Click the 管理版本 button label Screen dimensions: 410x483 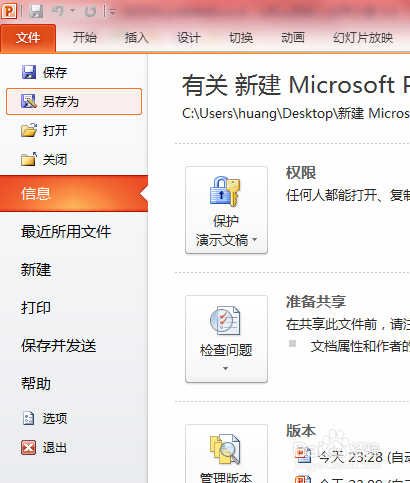(226, 477)
